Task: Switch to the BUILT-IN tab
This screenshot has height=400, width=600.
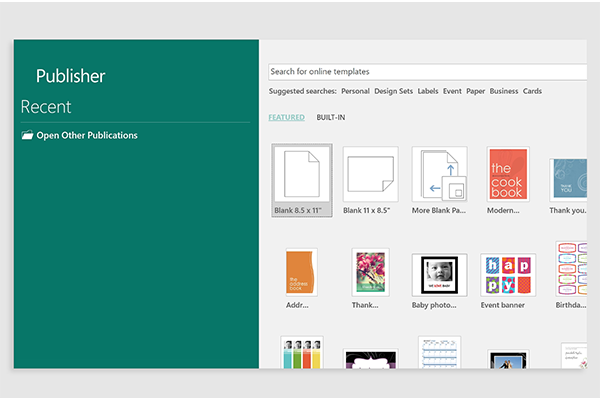Action: (x=331, y=117)
